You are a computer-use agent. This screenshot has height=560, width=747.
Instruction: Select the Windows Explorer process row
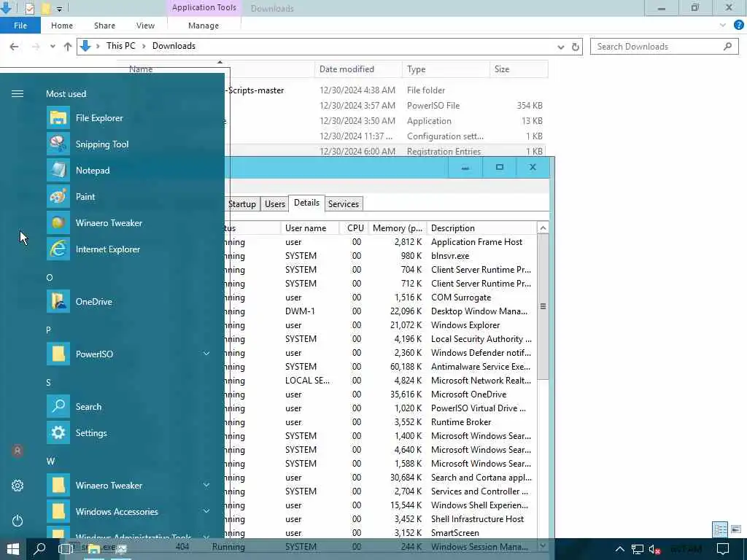(x=380, y=325)
